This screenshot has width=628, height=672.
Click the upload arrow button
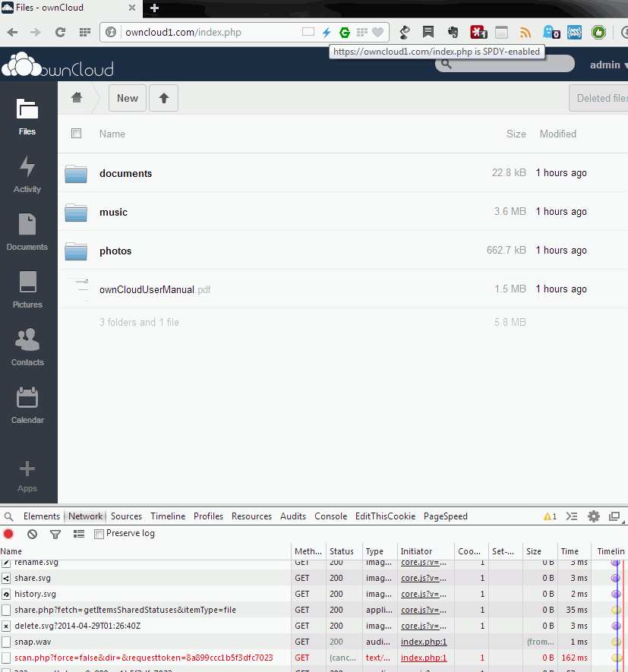click(x=164, y=98)
